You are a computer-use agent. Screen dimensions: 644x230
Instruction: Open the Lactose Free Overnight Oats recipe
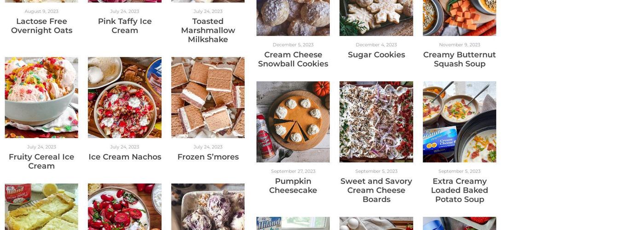click(x=41, y=26)
